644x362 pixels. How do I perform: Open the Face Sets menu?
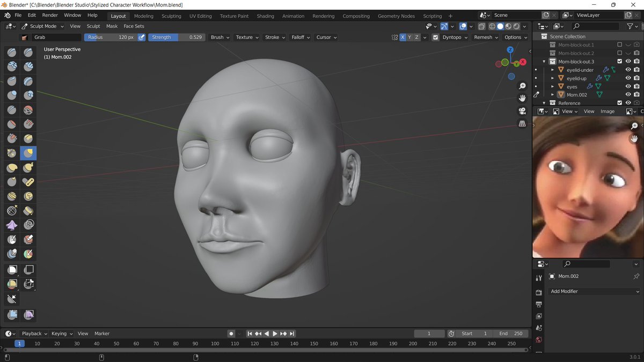pos(134,26)
